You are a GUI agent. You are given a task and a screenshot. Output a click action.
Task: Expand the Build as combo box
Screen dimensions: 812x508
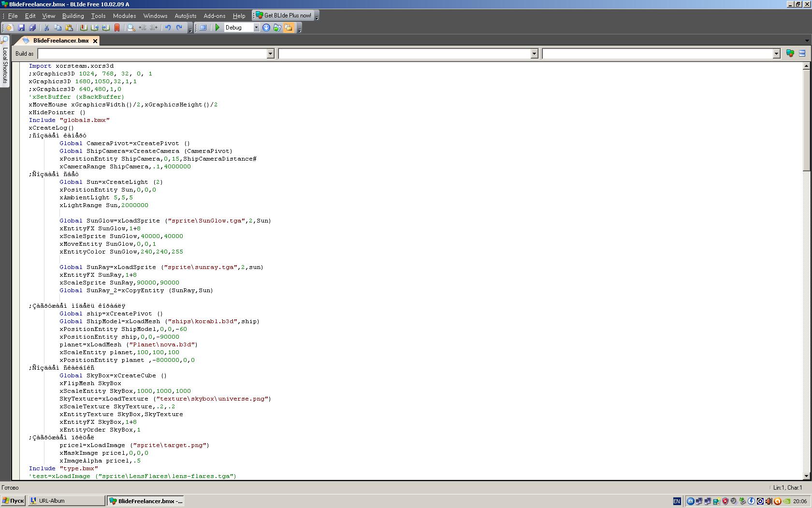271,54
